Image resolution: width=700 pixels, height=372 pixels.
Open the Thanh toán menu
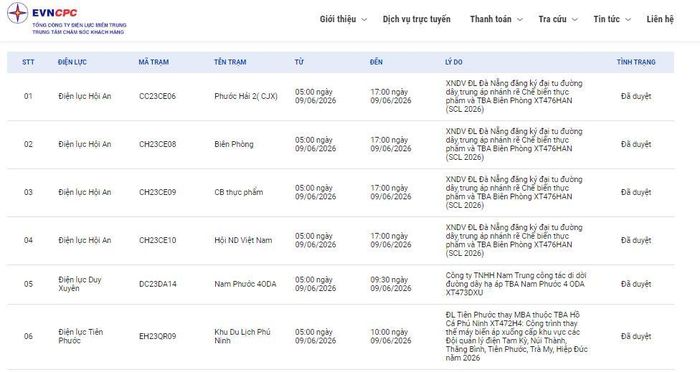pos(491,19)
